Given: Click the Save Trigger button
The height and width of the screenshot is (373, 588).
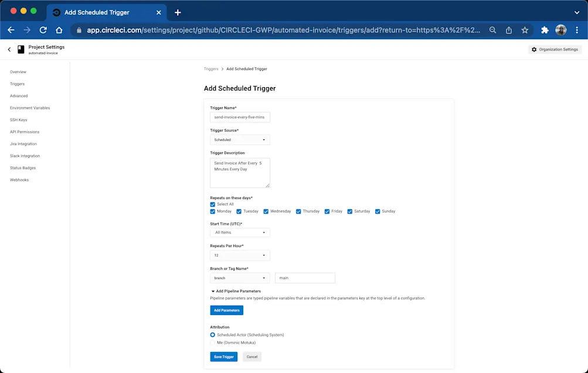Looking at the screenshot, I should (223, 357).
